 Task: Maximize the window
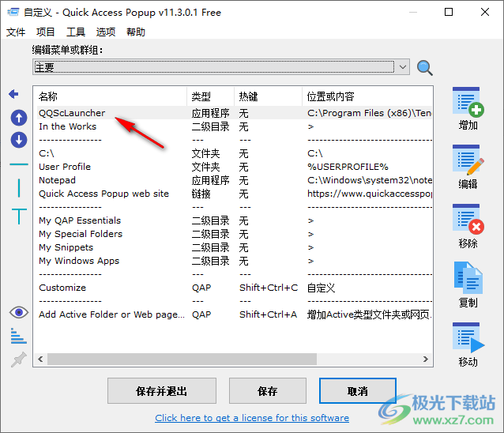pos(449,12)
